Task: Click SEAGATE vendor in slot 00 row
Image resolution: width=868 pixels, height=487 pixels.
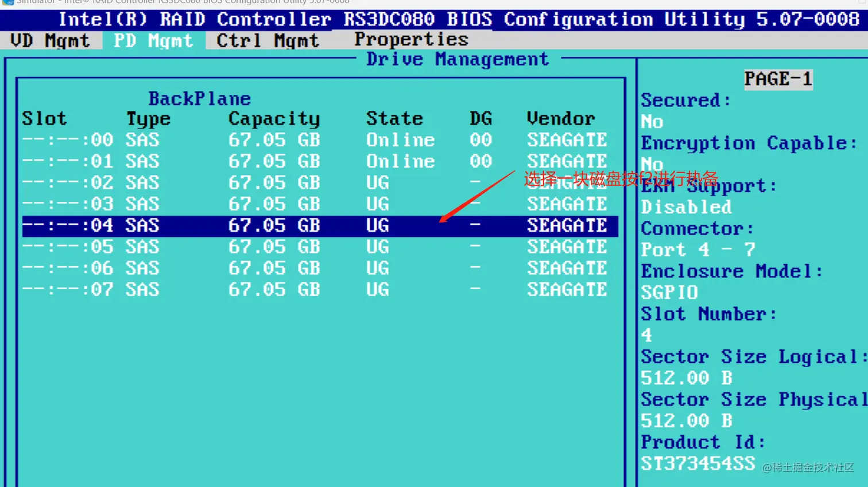Action: [x=567, y=140]
